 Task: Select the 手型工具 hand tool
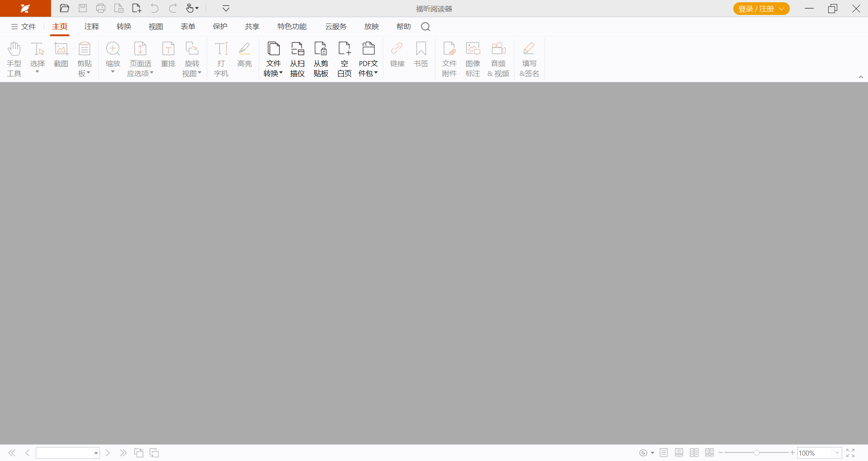(14, 59)
